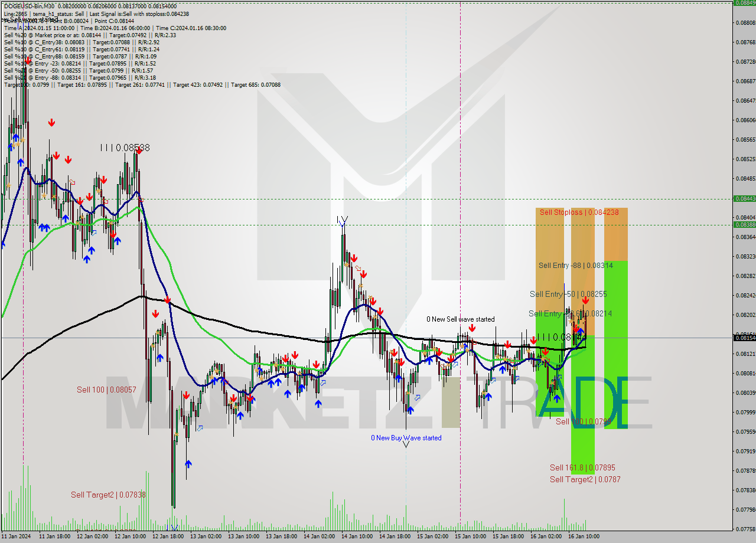Click the 'I I I 0.08538' wave label
756x543 pixels.
point(125,148)
